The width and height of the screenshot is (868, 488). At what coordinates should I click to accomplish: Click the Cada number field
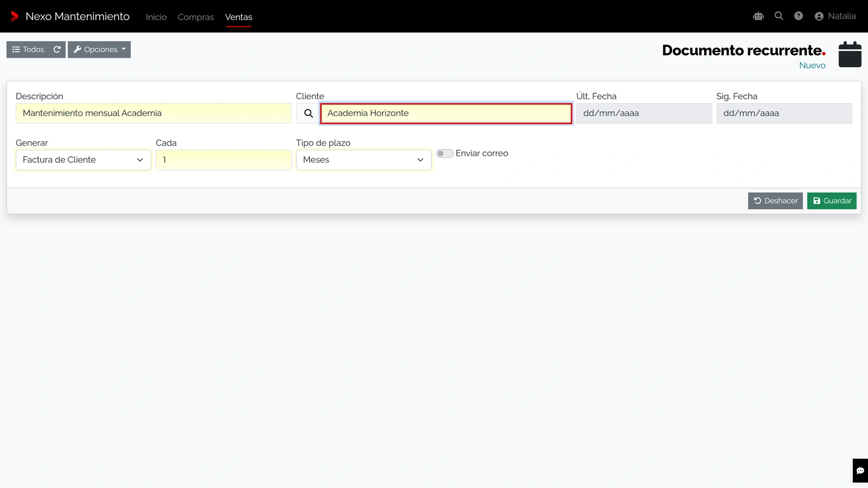click(224, 160)
